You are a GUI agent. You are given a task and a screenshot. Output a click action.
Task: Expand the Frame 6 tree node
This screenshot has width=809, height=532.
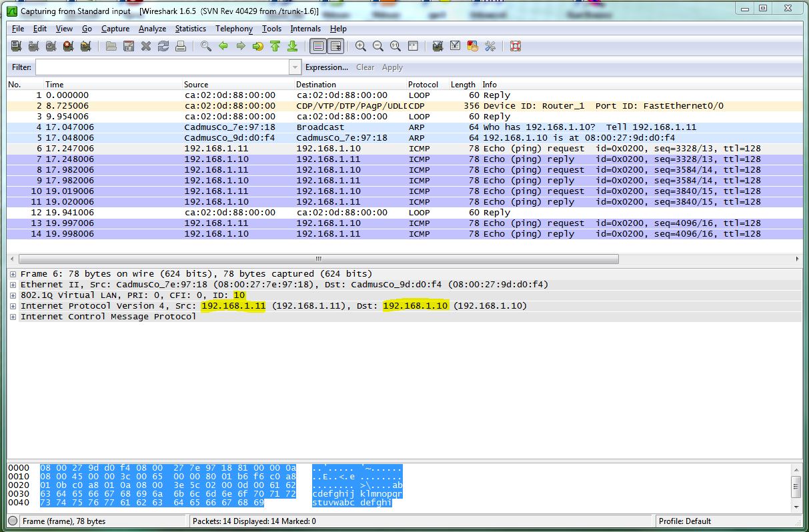coord(13,274)
